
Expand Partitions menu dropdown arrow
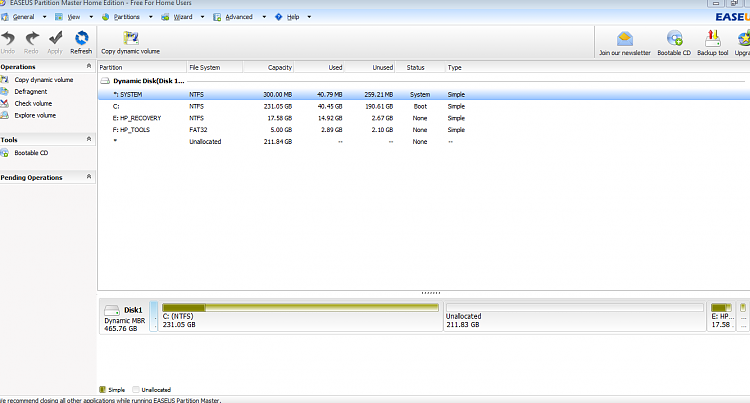click(150, 17)
